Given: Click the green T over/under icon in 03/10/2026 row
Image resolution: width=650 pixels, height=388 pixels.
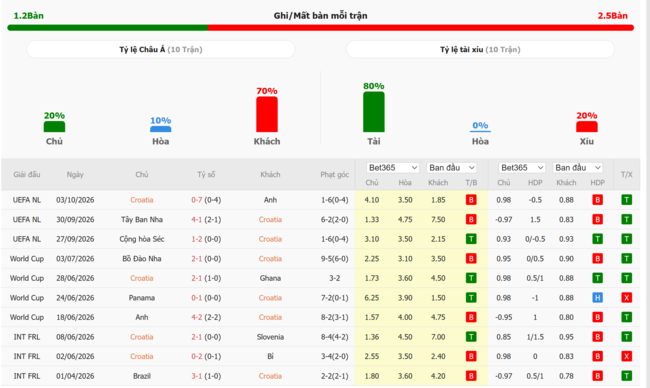Looking at the screenshot, I should [626, 200].
